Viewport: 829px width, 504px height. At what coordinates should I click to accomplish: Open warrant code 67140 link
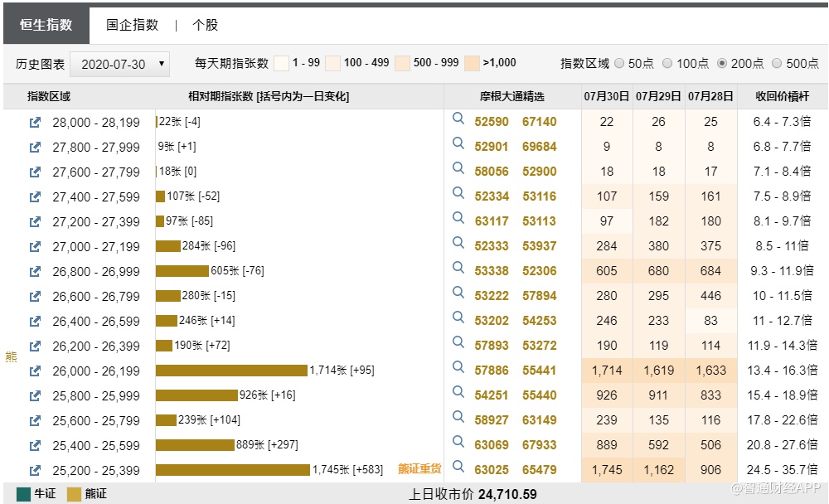coord(539,122)
